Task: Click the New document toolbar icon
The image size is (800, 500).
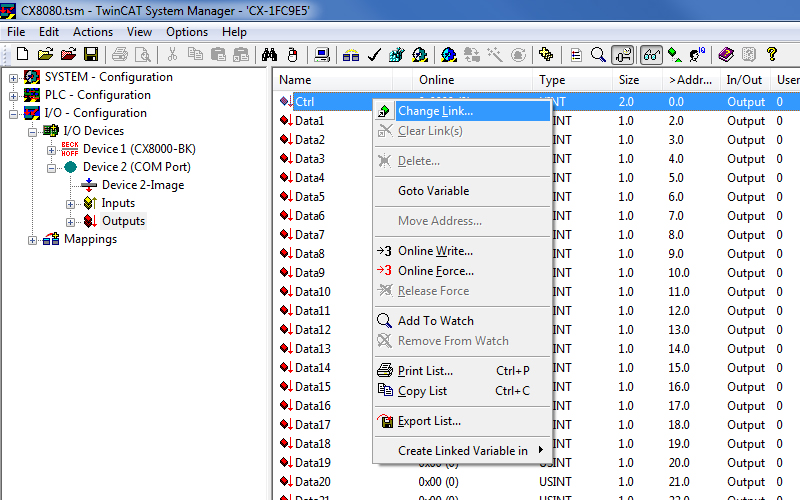Action: coord(22,54)
